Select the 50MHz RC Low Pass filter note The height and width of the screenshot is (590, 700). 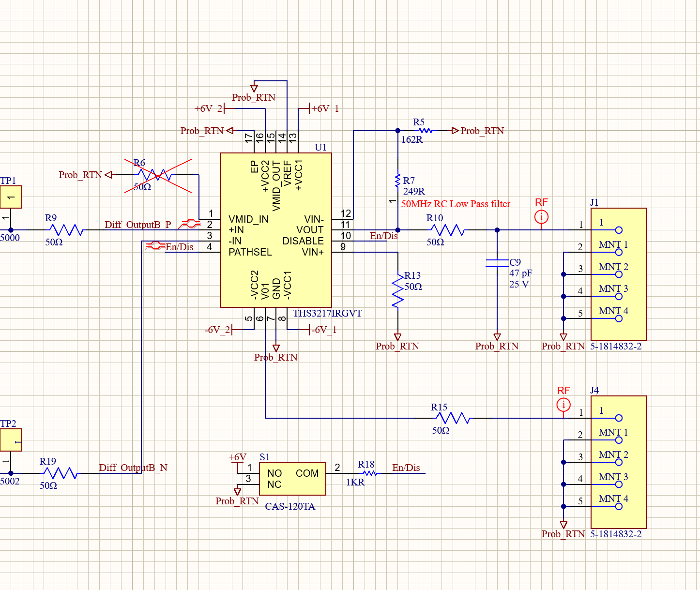(x=456, y=204)
